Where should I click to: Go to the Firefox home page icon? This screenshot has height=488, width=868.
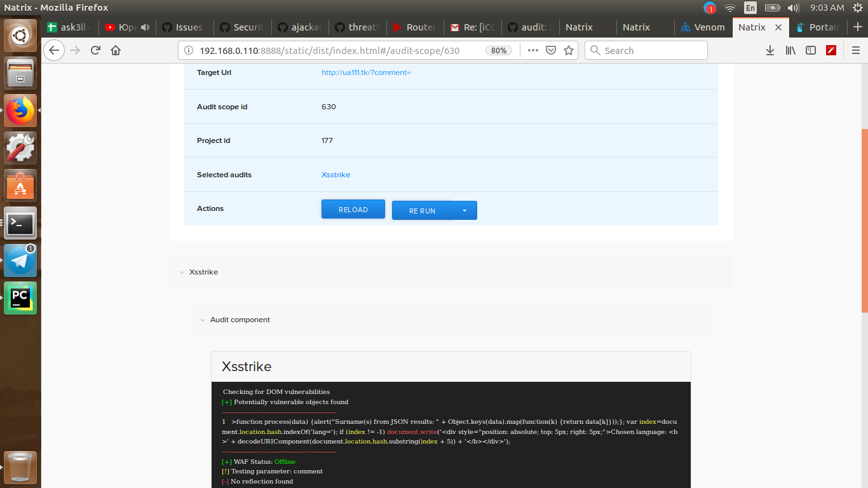tap(116, 50)
